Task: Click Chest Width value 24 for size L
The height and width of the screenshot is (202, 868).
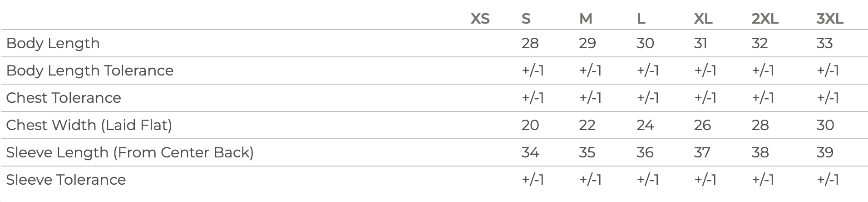Action: [x=645, y=125]
